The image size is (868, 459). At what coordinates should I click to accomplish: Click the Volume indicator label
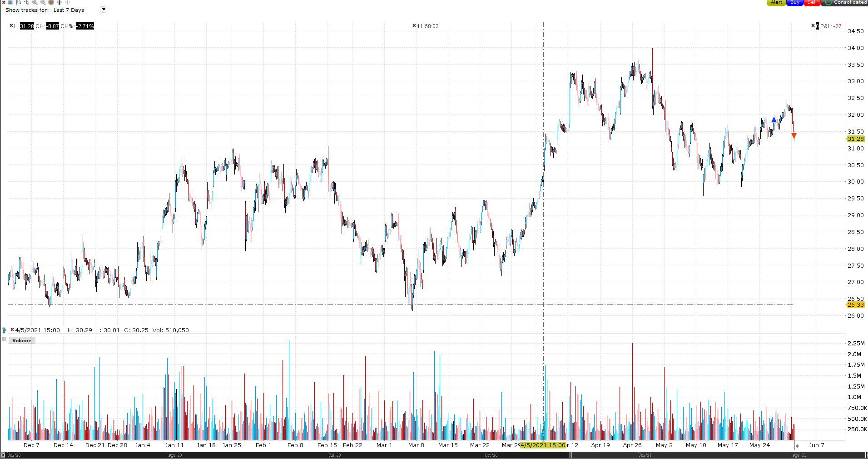[x=22, y=340]
